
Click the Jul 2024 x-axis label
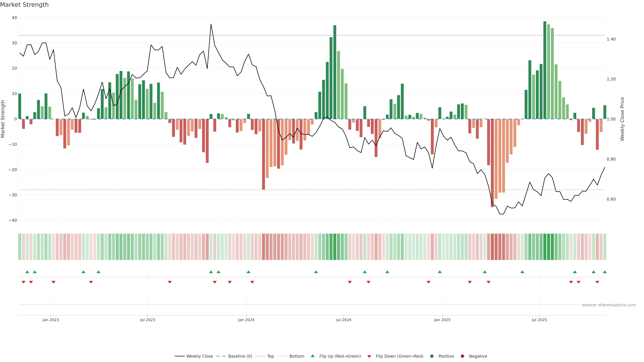point(343,320)
